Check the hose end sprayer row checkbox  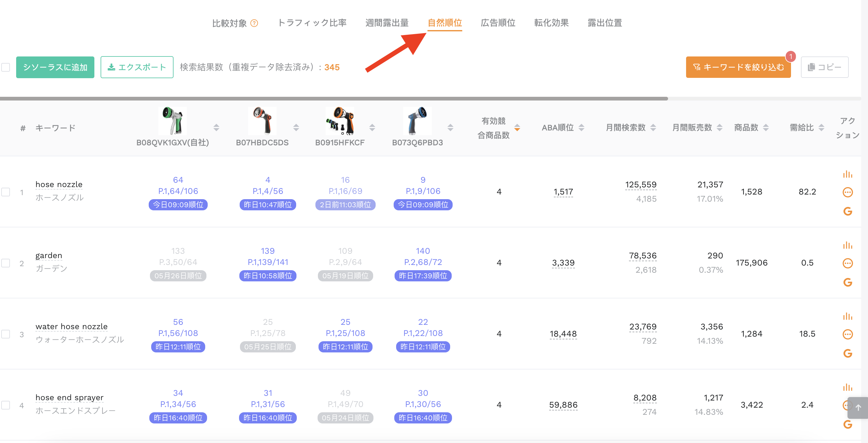coord(6,405)
